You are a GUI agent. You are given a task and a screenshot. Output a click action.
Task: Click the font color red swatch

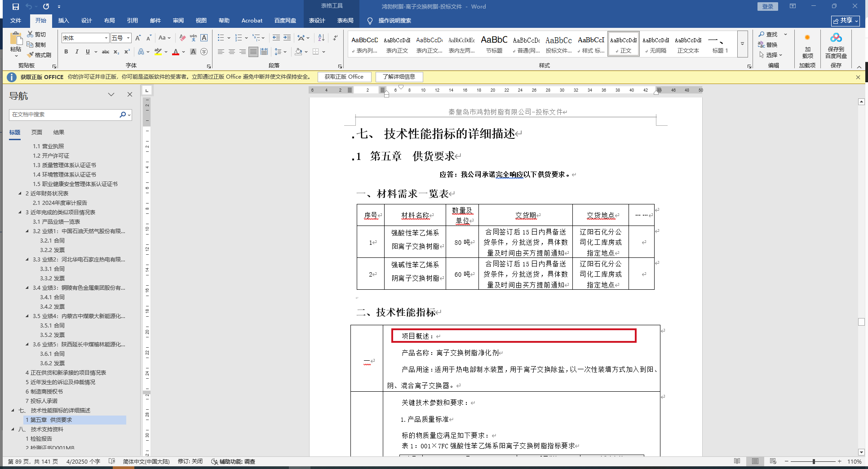(176, 52)
